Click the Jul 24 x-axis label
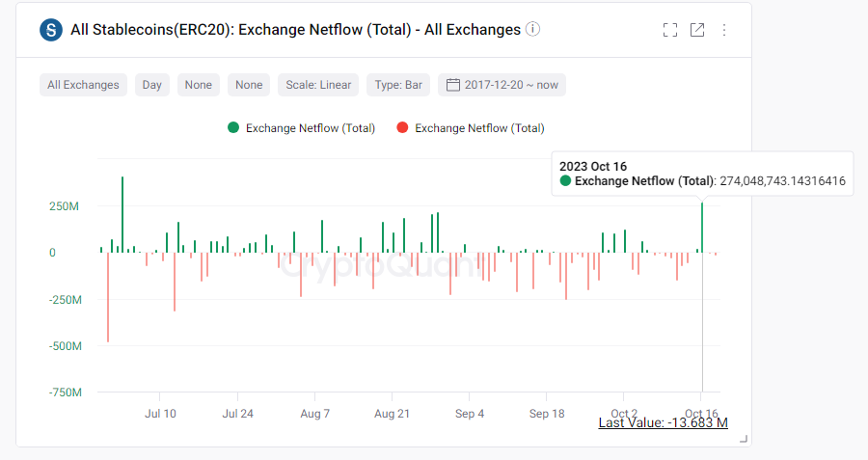Viewport: 868px width, 460px height. [x=237, y=414]
